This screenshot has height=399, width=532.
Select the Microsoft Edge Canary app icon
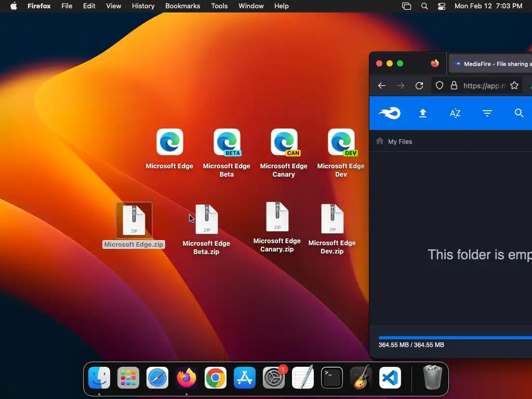coord(284,142)
